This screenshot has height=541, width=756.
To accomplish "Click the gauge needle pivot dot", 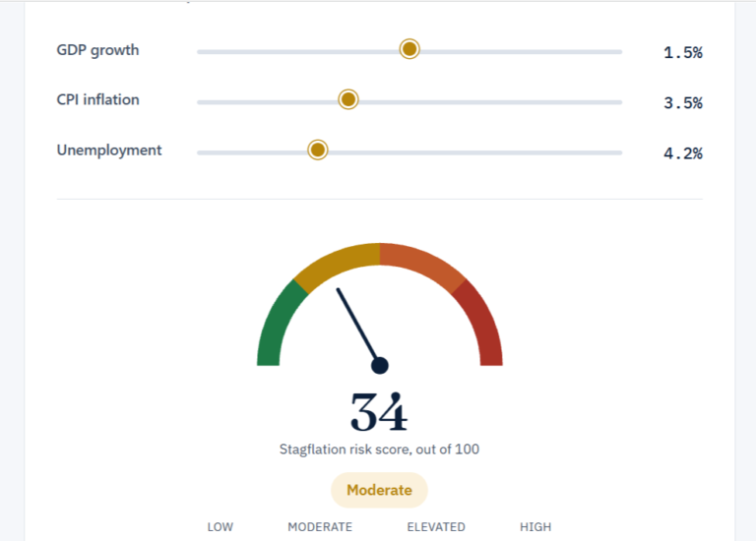I will 380,366.
